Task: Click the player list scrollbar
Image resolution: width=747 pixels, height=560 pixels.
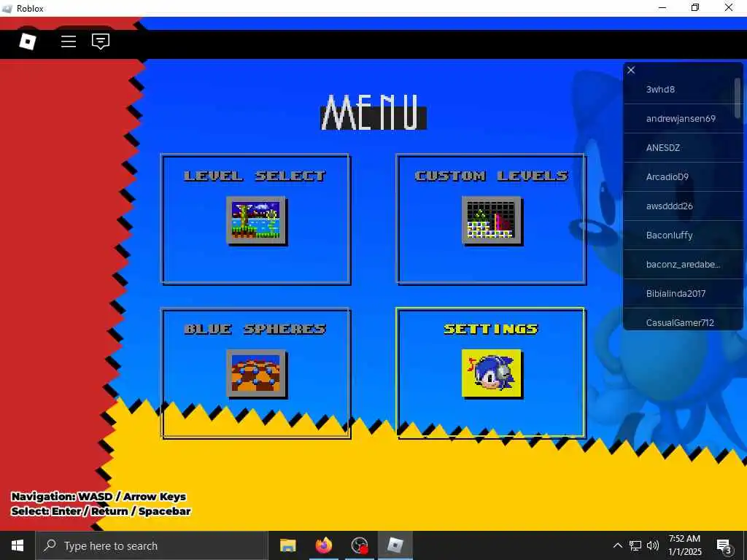Action: pos(738,98)
